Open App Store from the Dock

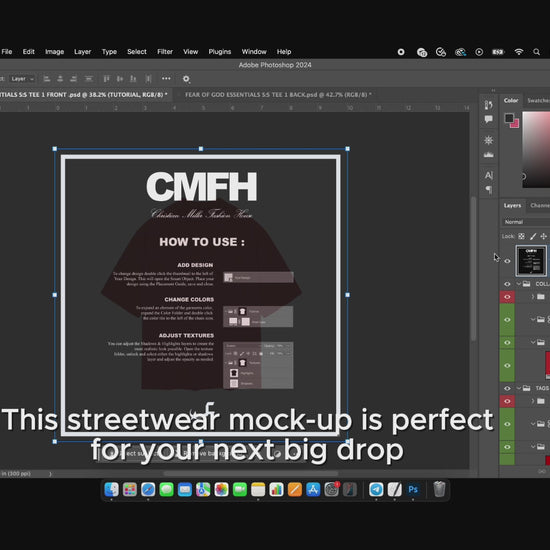(313, 489)
